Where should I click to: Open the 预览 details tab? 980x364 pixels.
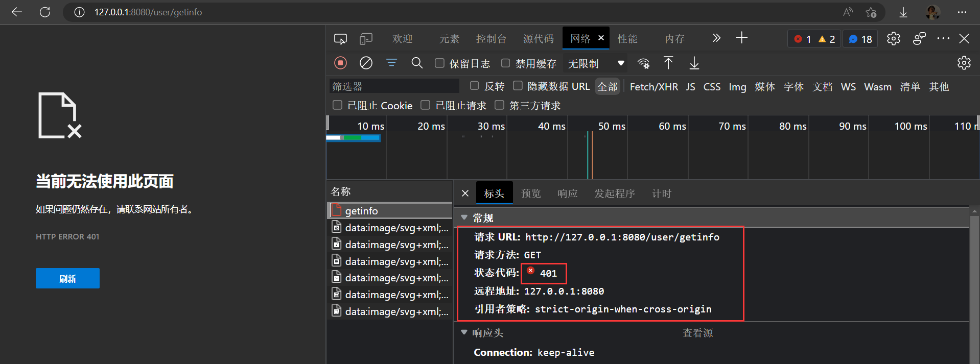(x=531, y=193)
